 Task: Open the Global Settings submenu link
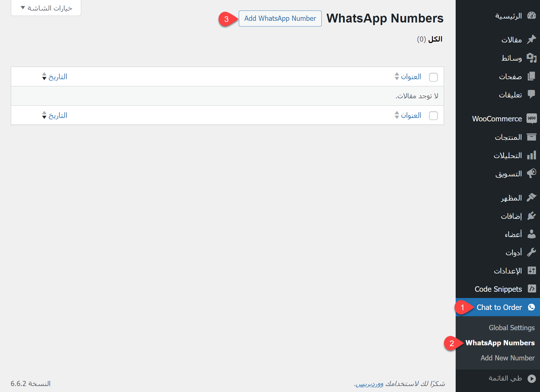512,328
